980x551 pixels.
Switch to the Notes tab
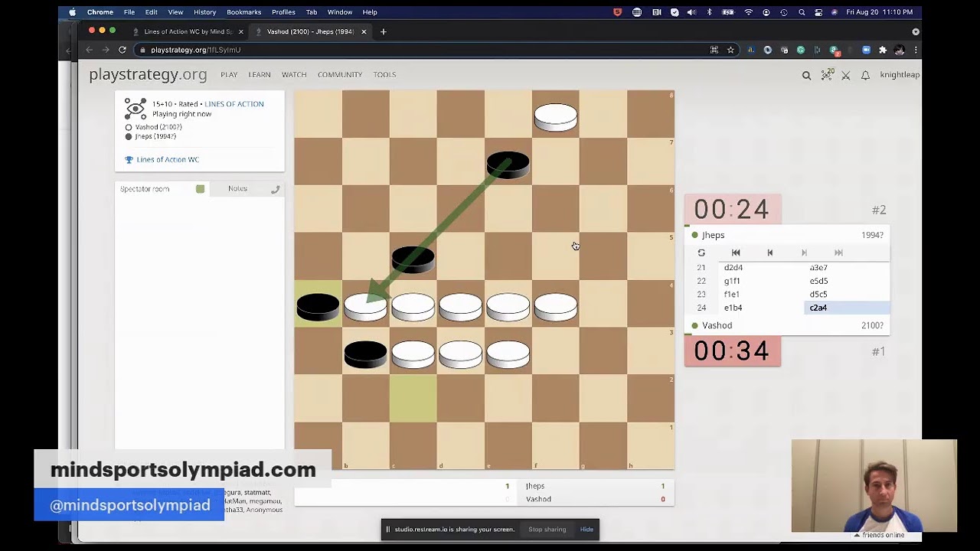pyautogui.click(x=237, y=189)
